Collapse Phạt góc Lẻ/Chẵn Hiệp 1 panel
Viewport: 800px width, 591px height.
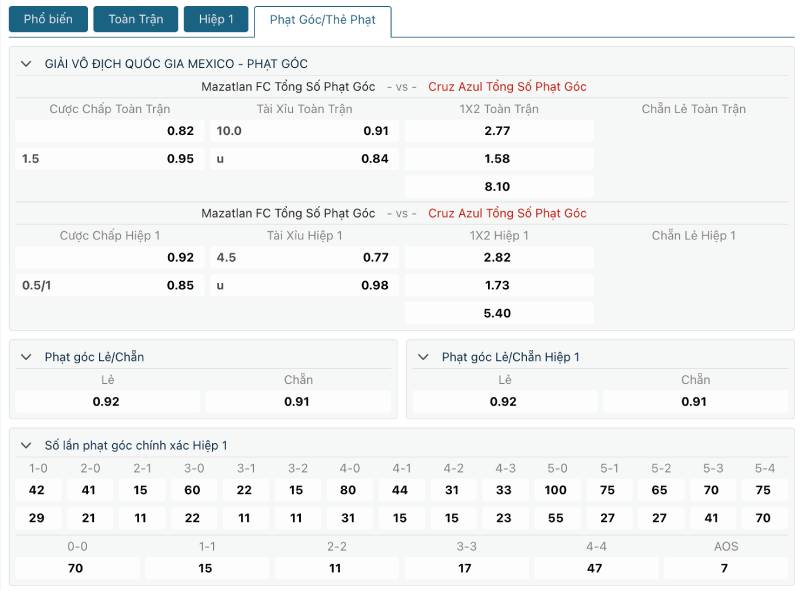[x=423, y=357]
